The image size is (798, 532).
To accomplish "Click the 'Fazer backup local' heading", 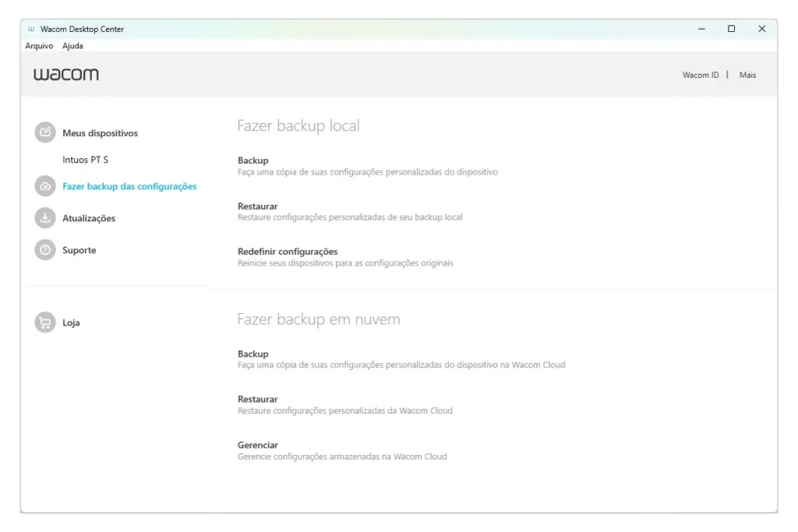I will coord(298,125).
